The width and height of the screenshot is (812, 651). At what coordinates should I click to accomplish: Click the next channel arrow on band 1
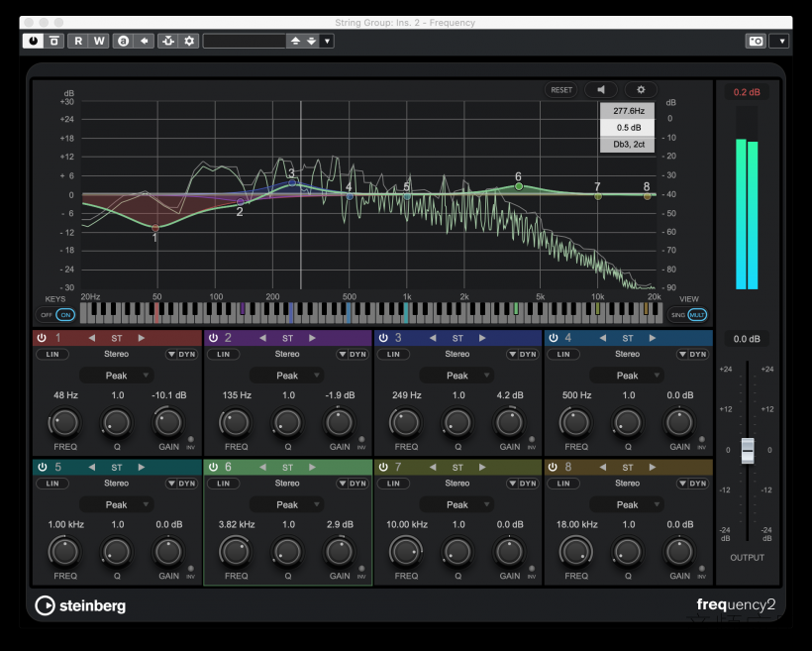[142, 338]
